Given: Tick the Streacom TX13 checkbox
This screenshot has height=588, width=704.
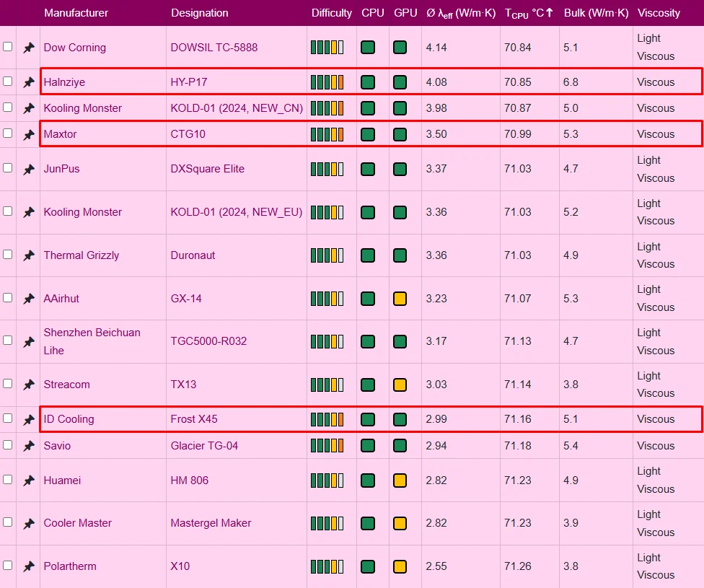Looking at the screenshot, I should pyautogui.click(x=8, y=383).
